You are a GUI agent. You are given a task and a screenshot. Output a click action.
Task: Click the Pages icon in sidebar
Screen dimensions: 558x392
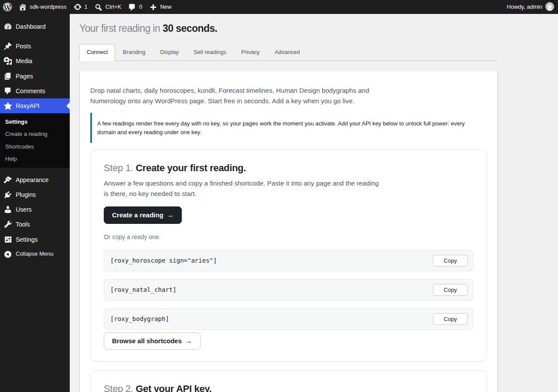tap(8, 76)
